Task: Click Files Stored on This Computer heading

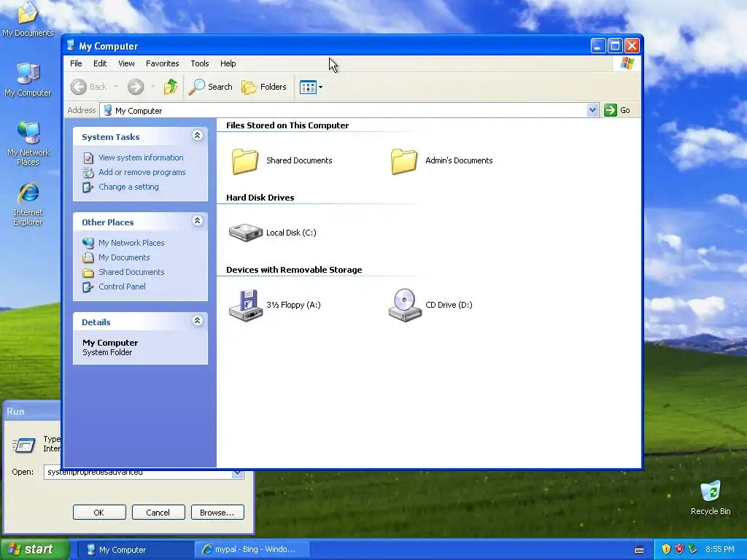Action: pyautogui.click(x=287, y=125)
